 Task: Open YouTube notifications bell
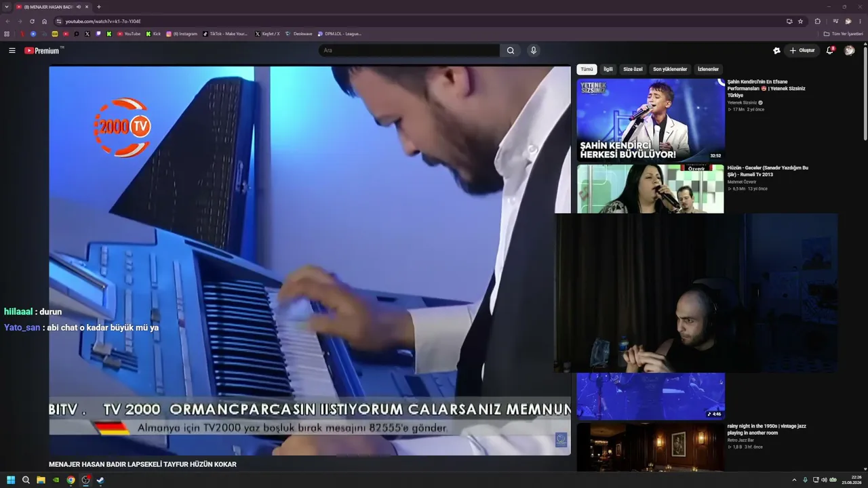click(x=830, y=50)
